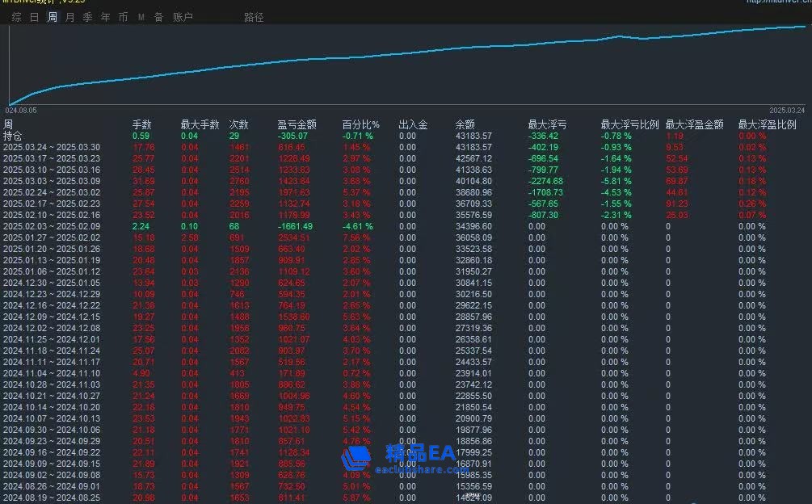Click the website link at top right

pyautogui.click(x=778, y=2)
